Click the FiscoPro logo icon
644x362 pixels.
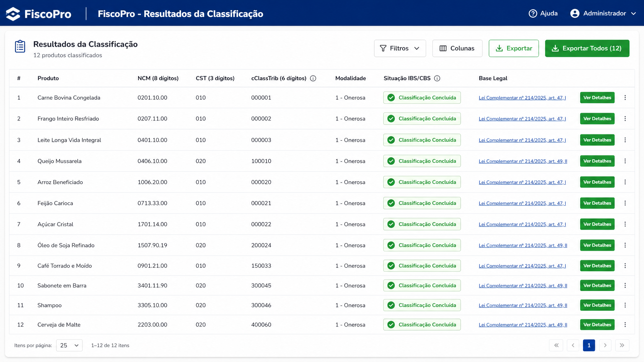pyautogui.click(x=13, y=14)
